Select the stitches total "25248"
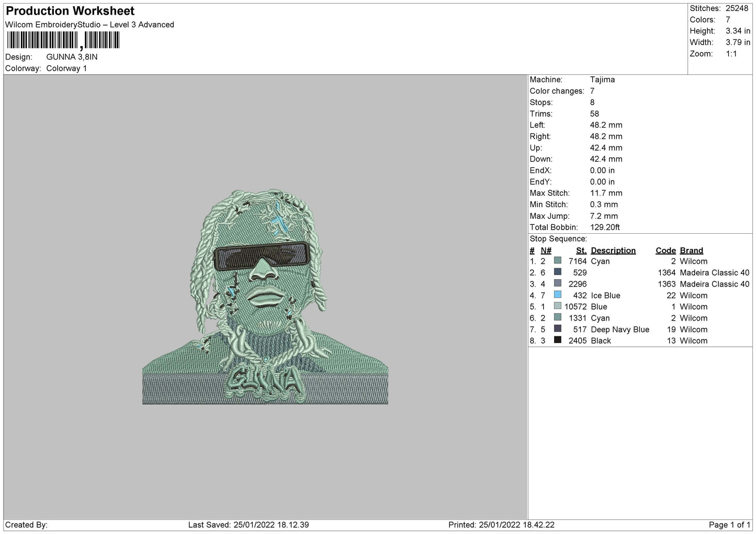The width and height of the screenshot is (756, 534). click(737, 8)
